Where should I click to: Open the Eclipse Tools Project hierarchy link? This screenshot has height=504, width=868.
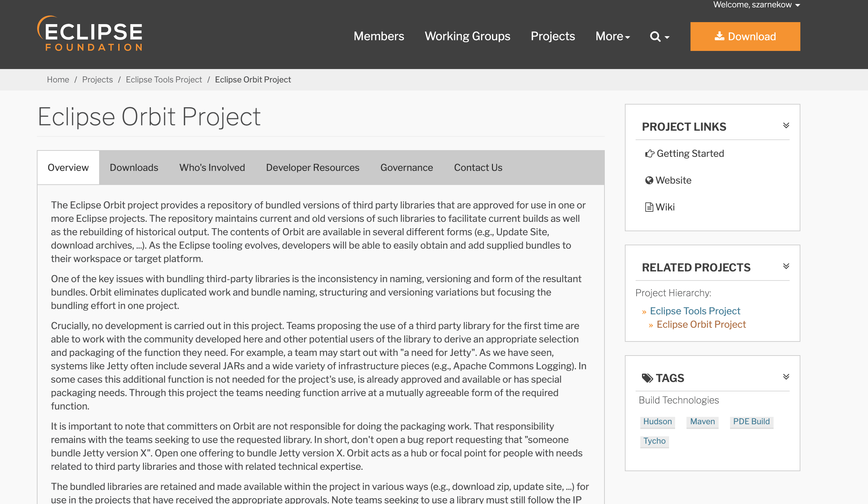pos(695,311)
